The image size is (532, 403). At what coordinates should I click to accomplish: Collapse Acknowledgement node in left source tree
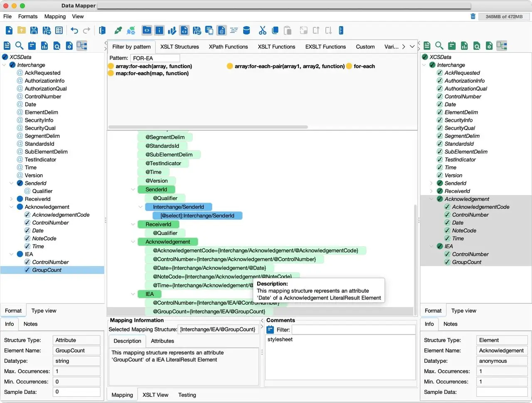coord(12,207)
